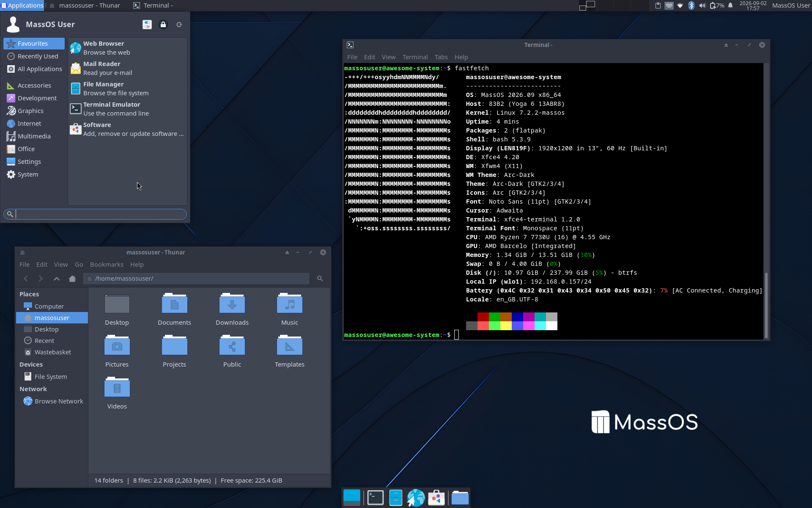Go to home folder in Thunar toolbar
Screen dimensions: 812x508
[72, 279]
